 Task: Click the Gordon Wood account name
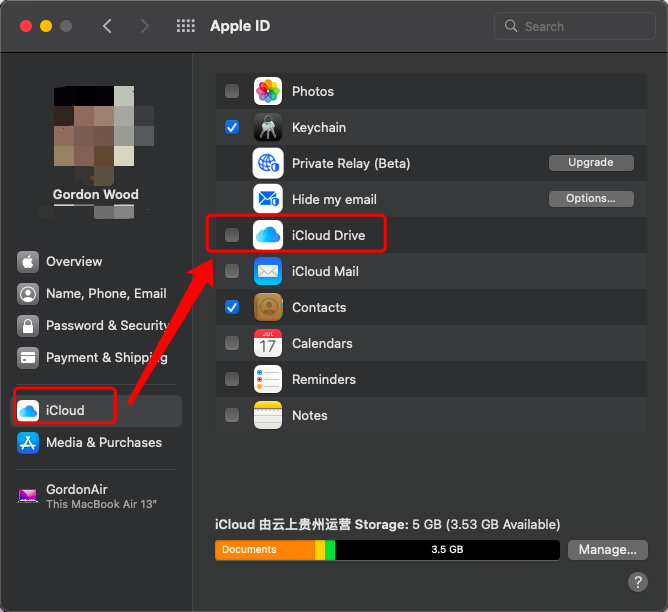point(95,194)
